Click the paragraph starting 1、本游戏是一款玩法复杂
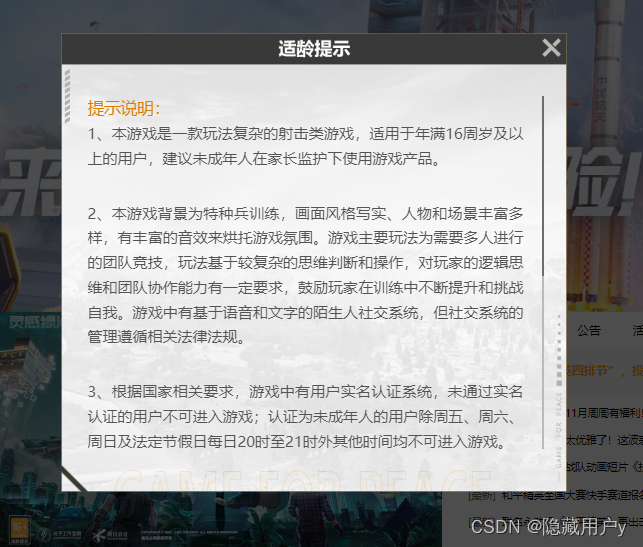 (306, 146)
